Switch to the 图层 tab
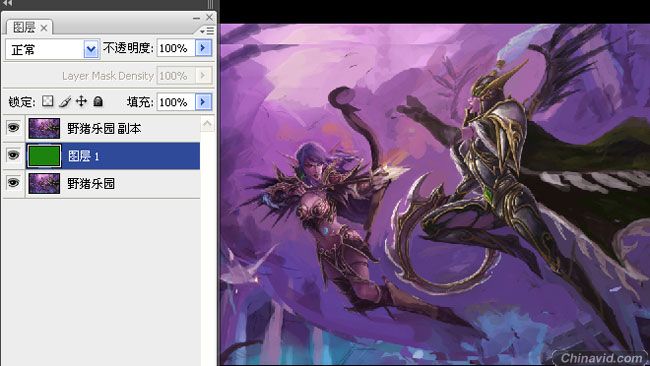The height and width of the screenshot is (366, 650). pyautogui.click(x=24, y=28)
